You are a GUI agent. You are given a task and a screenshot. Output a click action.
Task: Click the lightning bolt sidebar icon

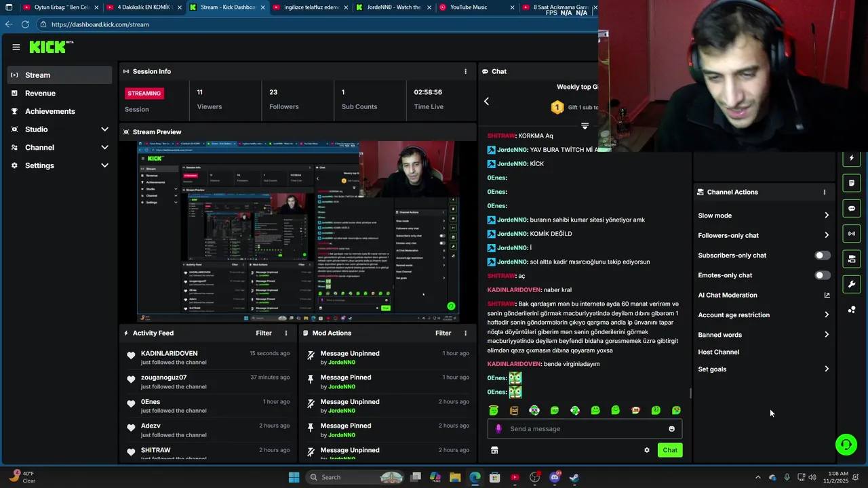[852, 158]
